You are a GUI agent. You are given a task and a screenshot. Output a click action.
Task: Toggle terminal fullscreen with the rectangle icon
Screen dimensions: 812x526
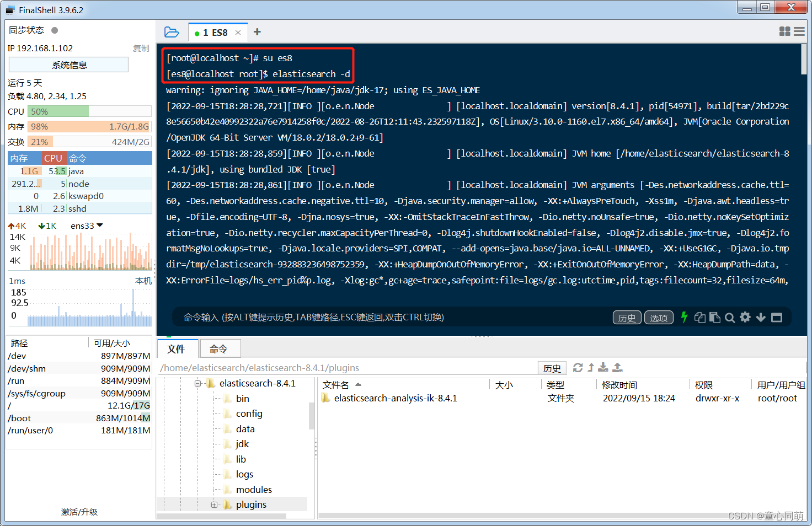point(777,317)
